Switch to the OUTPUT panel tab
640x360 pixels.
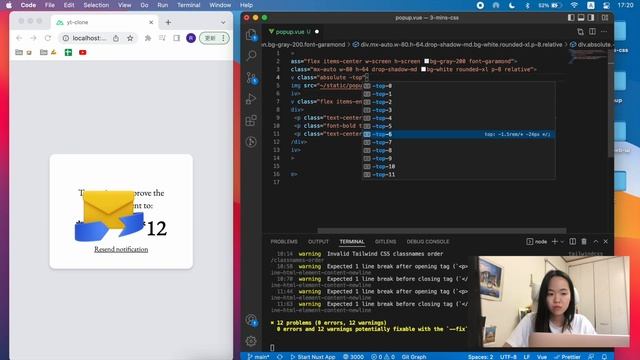318,242
